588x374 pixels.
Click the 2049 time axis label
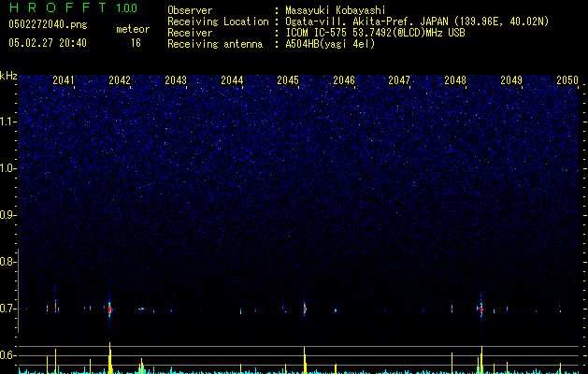511,79
